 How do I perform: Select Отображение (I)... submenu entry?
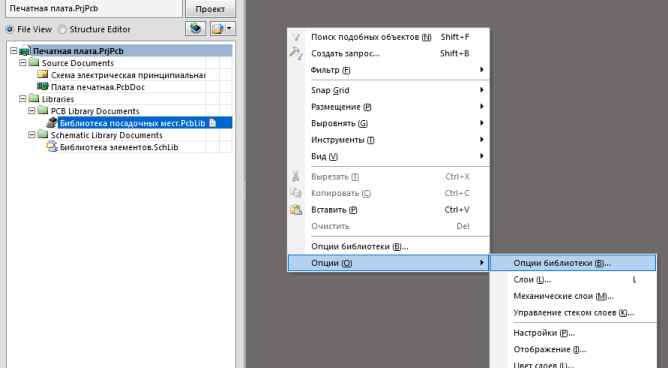click(x=573, y=349)
